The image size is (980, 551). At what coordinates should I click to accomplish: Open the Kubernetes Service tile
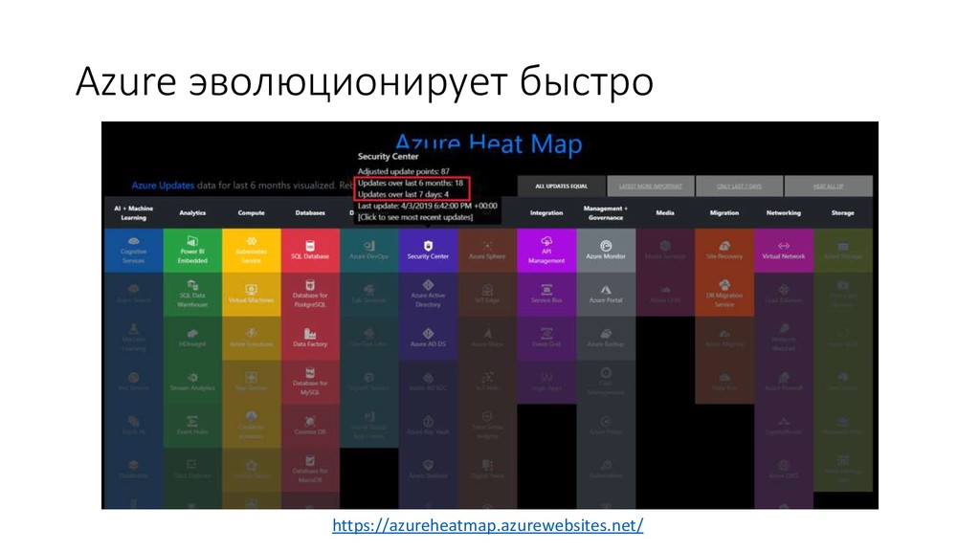click(252, 251)
